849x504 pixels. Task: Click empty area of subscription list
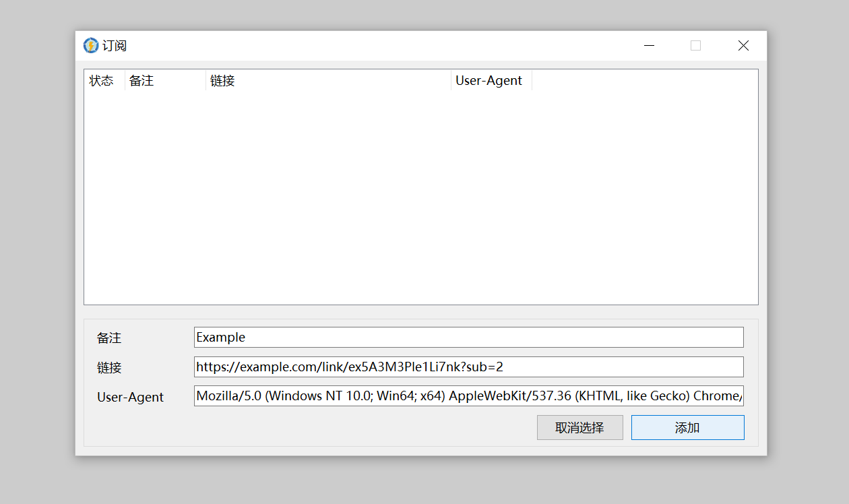click(420, 195)
